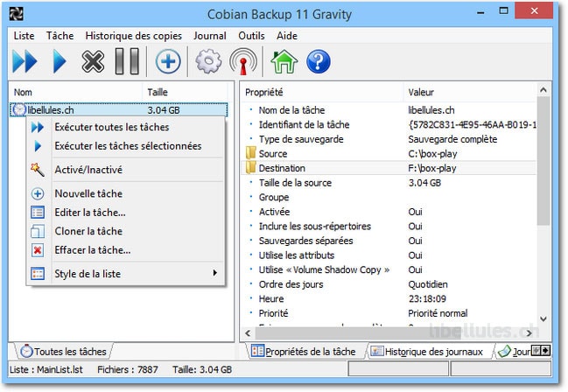Click the vertical scrollbar thumb in properties

543,160
